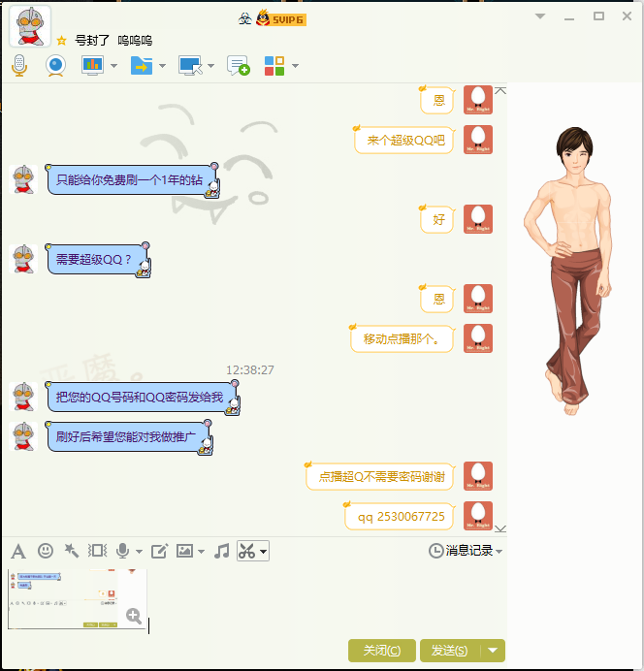The width and height of the screenshot is (644, 671).
Task: Create a discussion group chat icon
Action: (239, 66)
